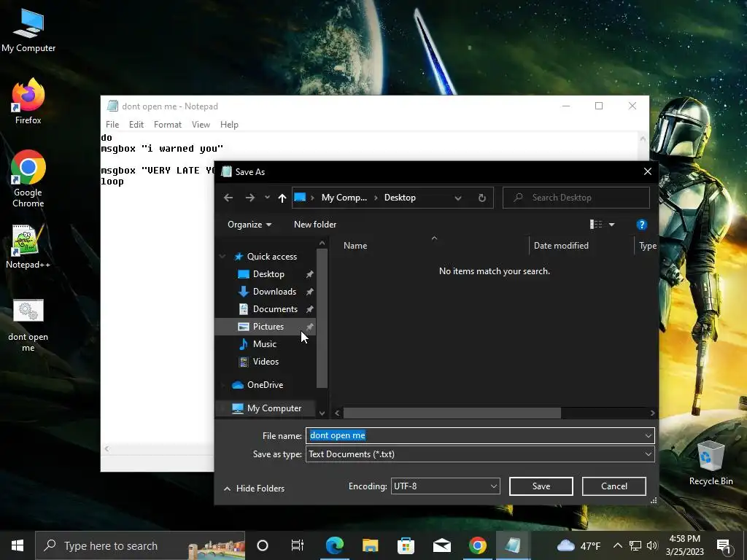Click navigation pane scroll down arrow

[322, 413]
